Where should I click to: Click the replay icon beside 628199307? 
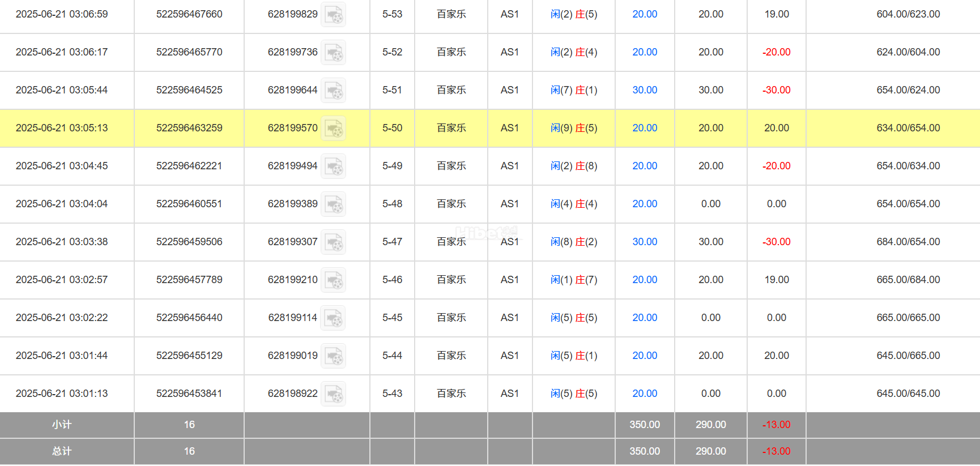point(334,242)
